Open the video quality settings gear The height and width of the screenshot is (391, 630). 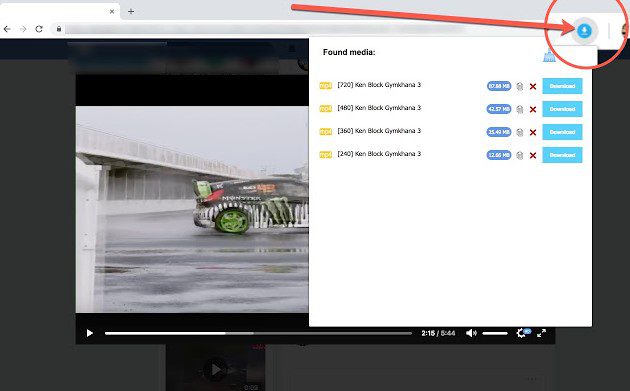tap(521, 333)
